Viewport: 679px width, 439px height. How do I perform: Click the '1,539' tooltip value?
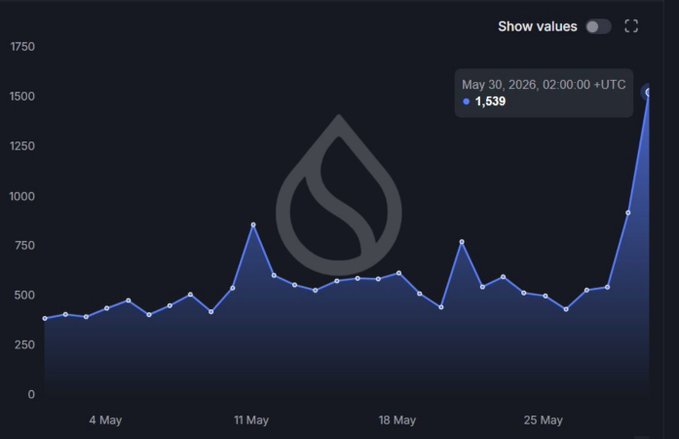coord(490,101)
